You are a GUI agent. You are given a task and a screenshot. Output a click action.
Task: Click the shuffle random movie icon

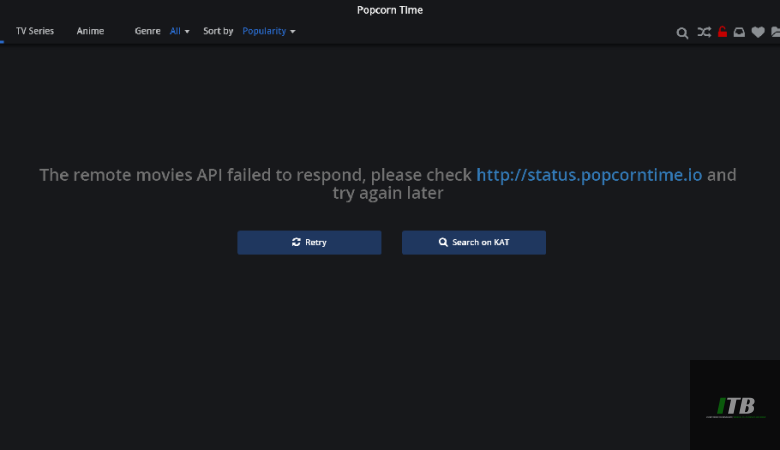coord(703,32)
